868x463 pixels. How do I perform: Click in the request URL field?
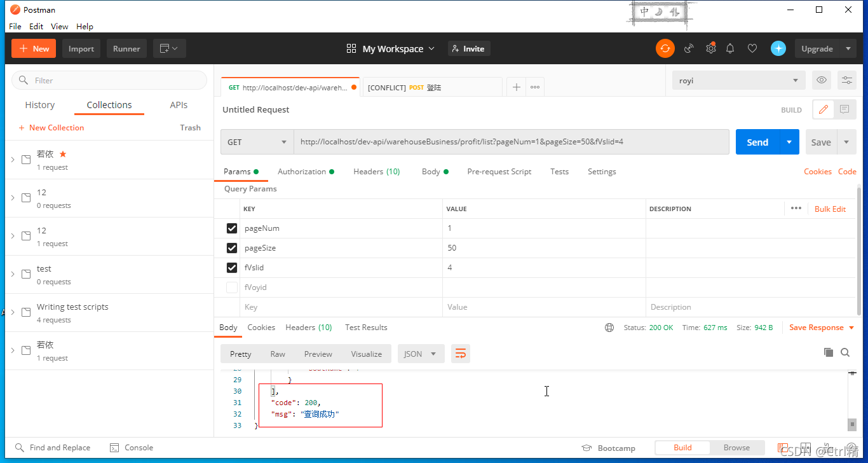click(512, 142)
